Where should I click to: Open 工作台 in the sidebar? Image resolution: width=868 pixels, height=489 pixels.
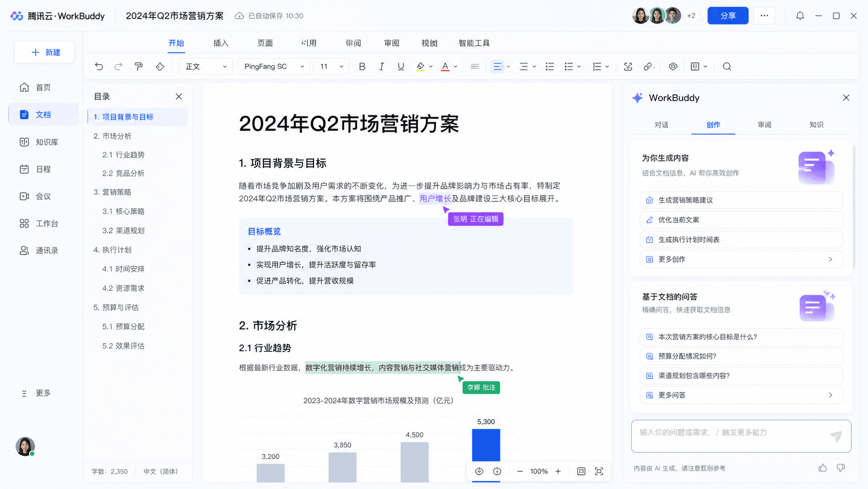pos(43,223)
